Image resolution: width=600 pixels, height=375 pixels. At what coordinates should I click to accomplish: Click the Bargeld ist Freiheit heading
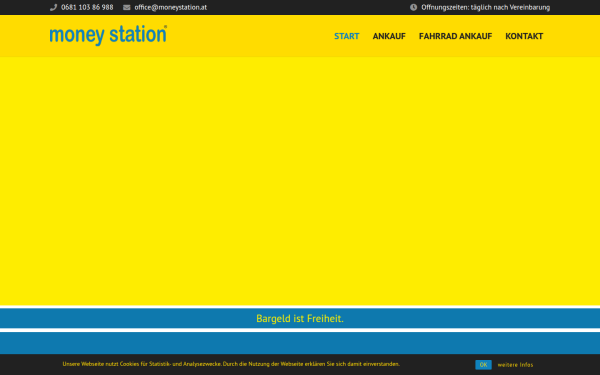[x=300, y=318]
